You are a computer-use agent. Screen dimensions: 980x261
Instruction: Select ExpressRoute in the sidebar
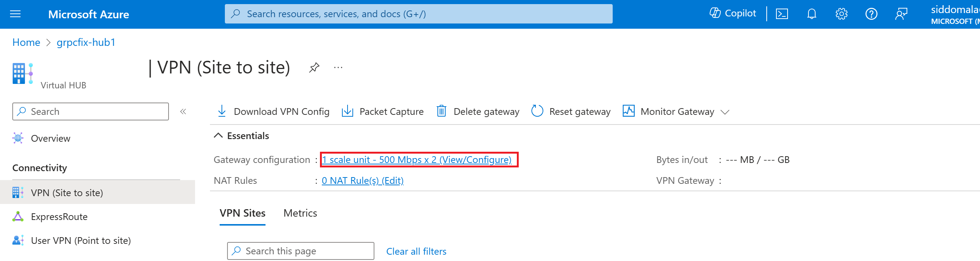point(59,217)
